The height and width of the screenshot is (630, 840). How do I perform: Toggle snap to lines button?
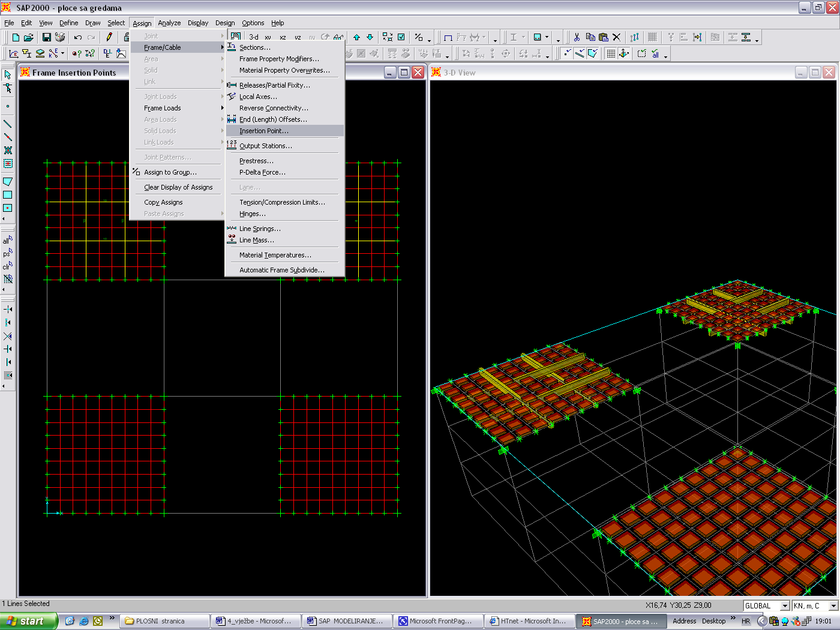[580, 53]
